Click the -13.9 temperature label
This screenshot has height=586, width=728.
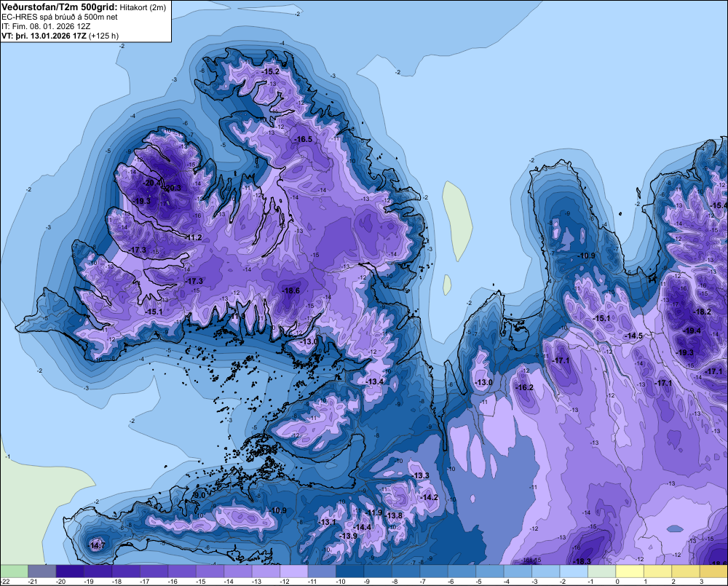point(349,536)
